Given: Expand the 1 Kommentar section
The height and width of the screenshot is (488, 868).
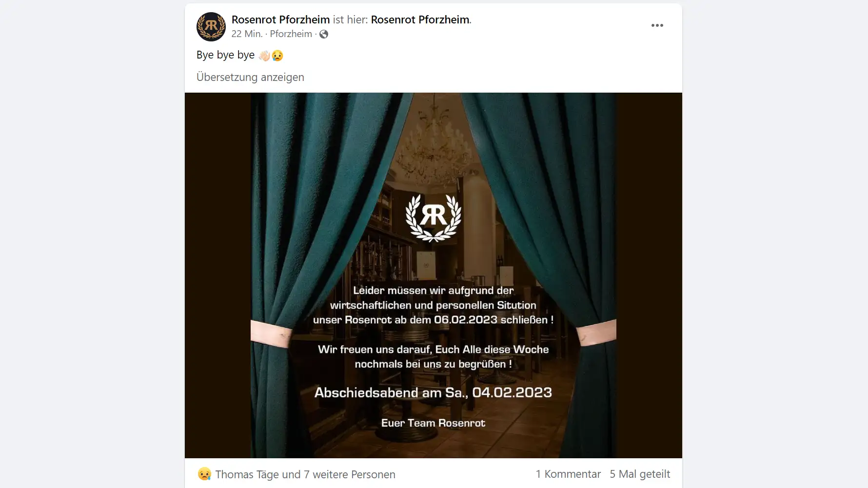Looking at the screenshot, I should 568,474.
